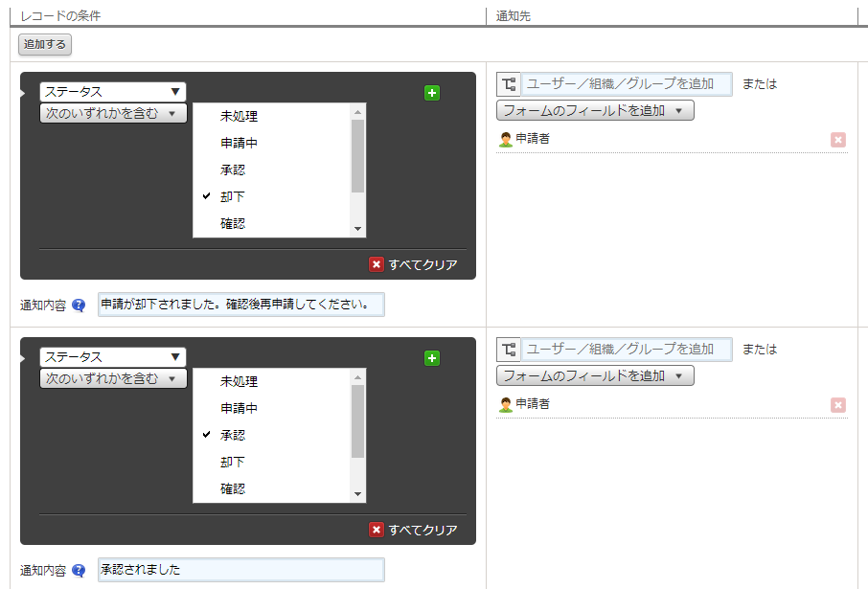The width and height of the screenshot is (868, 589).
Task: Clear all conditions in the 却下 block (すべてクリア)
Action: click(414, 264)
